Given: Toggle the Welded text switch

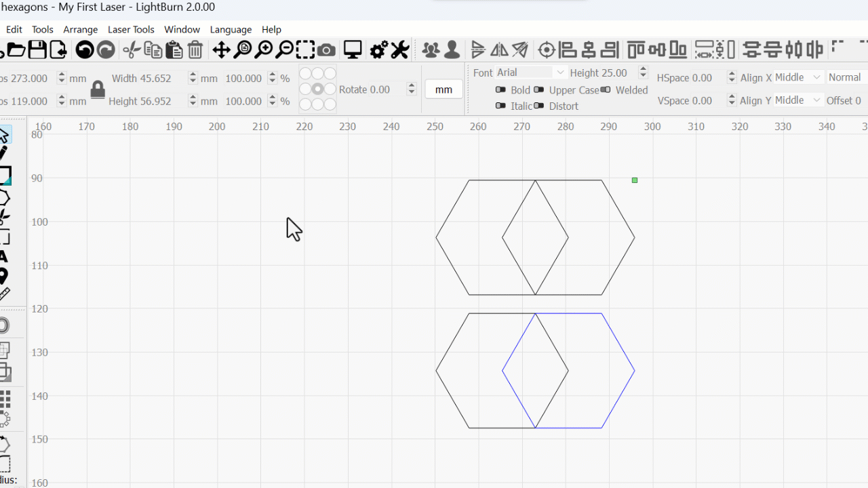Looking at the screenshot, I should [606, 89].
